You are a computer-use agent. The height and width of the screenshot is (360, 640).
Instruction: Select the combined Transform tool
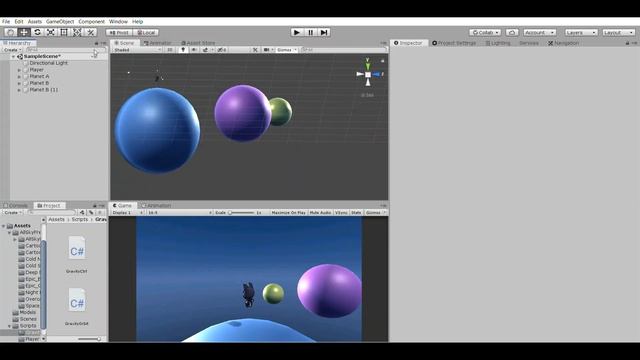(77, 32)
